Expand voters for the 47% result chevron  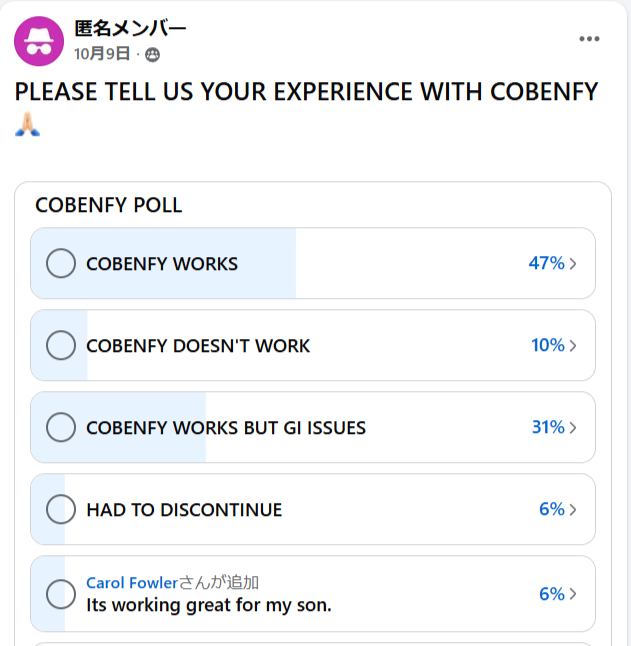[x=573, y=264]
